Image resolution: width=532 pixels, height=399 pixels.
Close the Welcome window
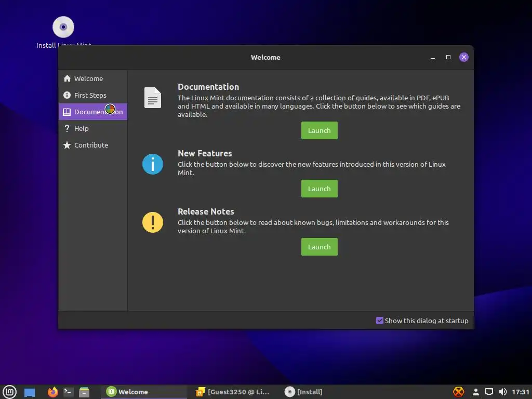(464, 57)
